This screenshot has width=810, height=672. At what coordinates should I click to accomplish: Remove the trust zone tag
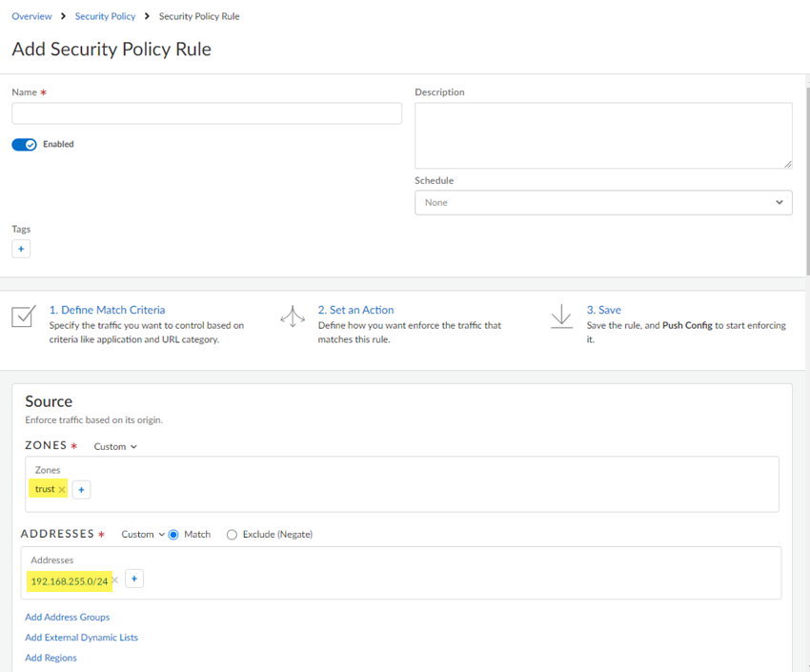coord(62,490)
